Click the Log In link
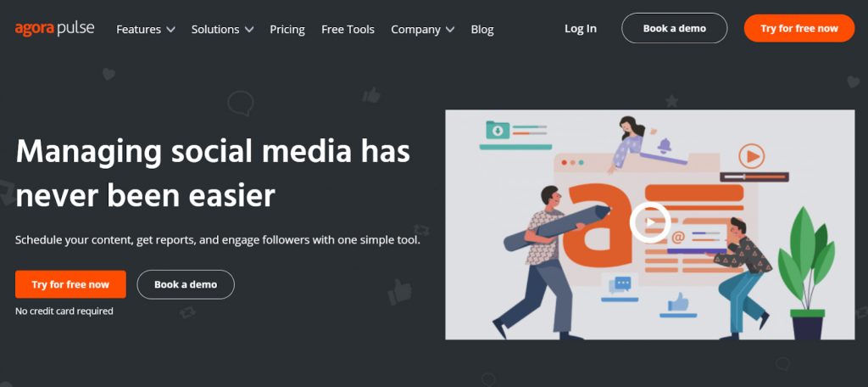The image size is (868, 387). [x=580, y=28]
